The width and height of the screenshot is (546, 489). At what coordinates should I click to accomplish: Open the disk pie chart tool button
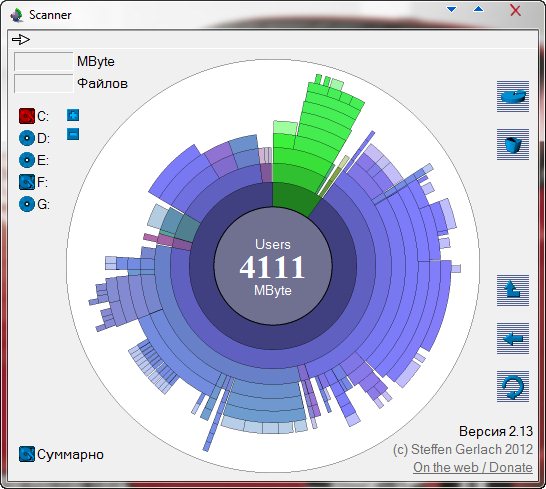pyautogui.click(x=513, y=96)
